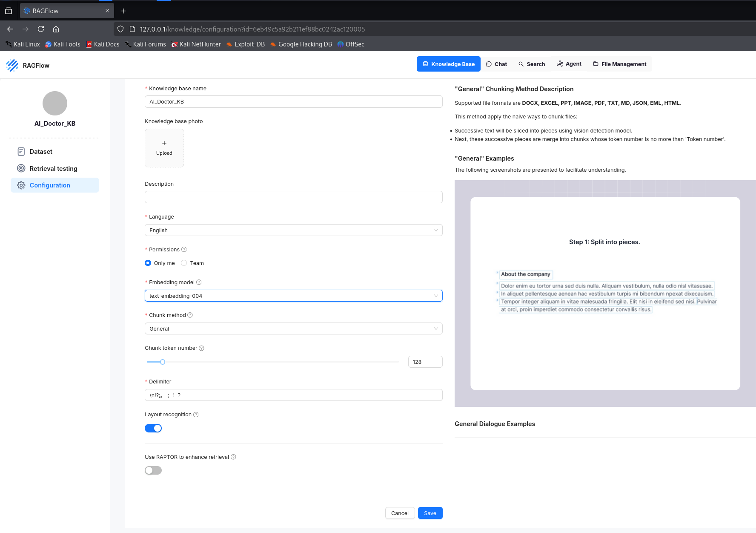The image size is (756, 533).
Task: Select the Team permission radio button
Action: click(x=184, y=263)
